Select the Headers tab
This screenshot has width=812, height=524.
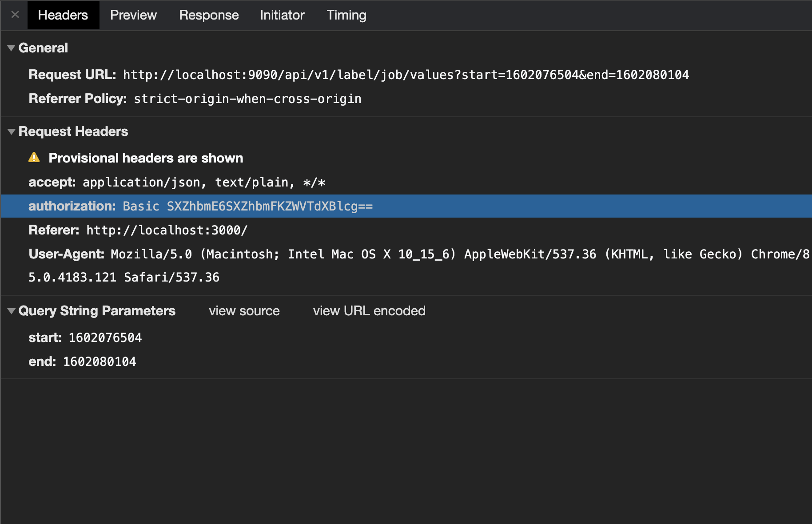pos(63,15)
